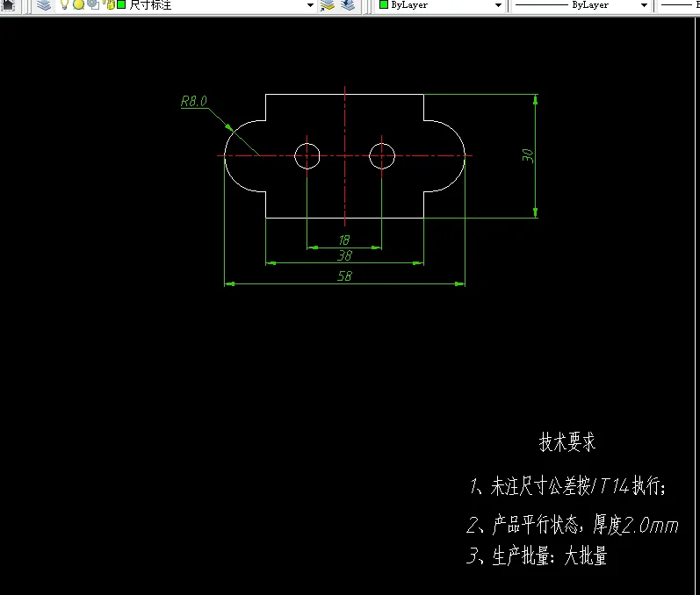Select the 38 dimension text
The height and width of the screenshot is (595, 700).
click(x=344, y=255)
